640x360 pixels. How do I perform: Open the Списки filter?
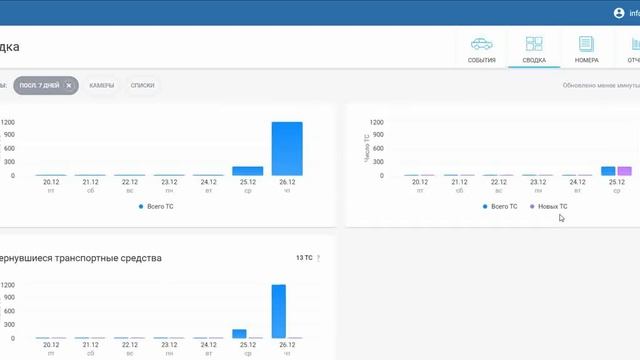coord(142,85)
